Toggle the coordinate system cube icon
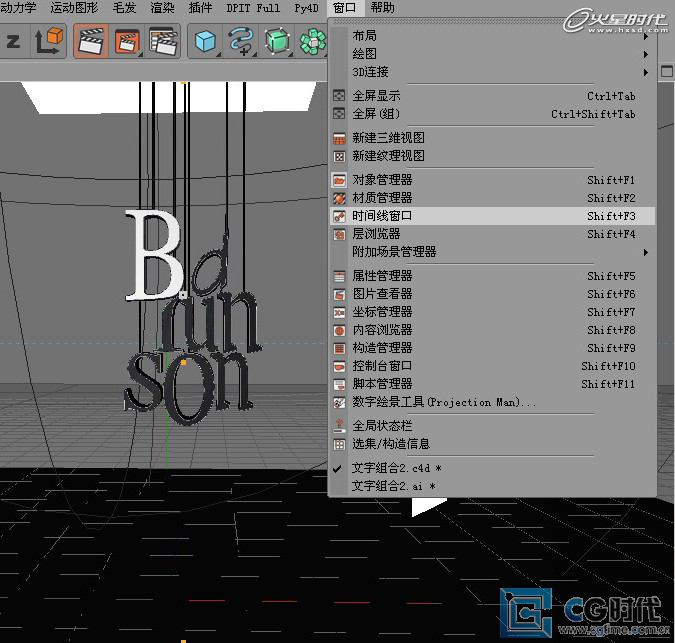 click(49, 40)
